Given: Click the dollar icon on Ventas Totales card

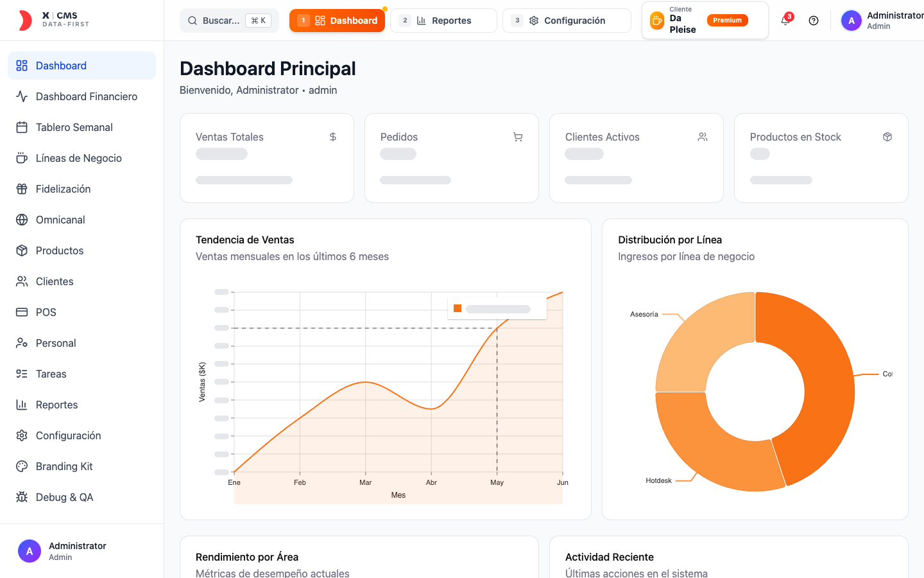Looking at the screenshot, I should coord(333,137).
